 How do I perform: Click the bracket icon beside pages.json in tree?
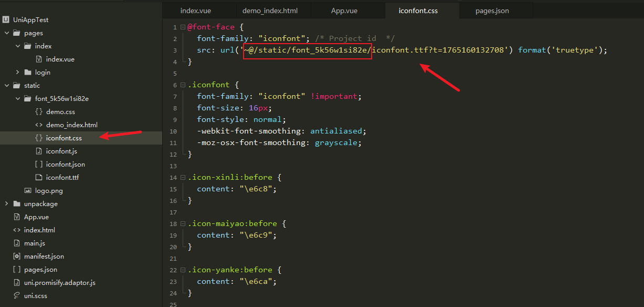pos(17,269)
